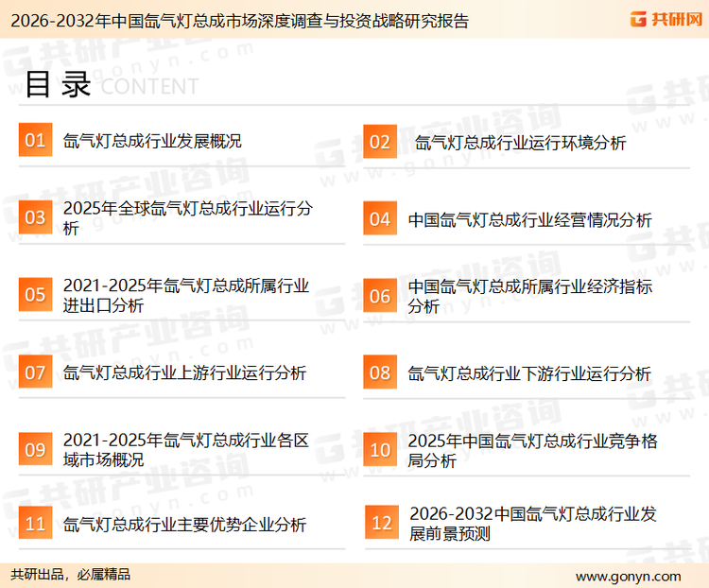This screenshot has width=709, height=588.
Task: Click the orange 09 number box
Action: [x=35, y=449]
